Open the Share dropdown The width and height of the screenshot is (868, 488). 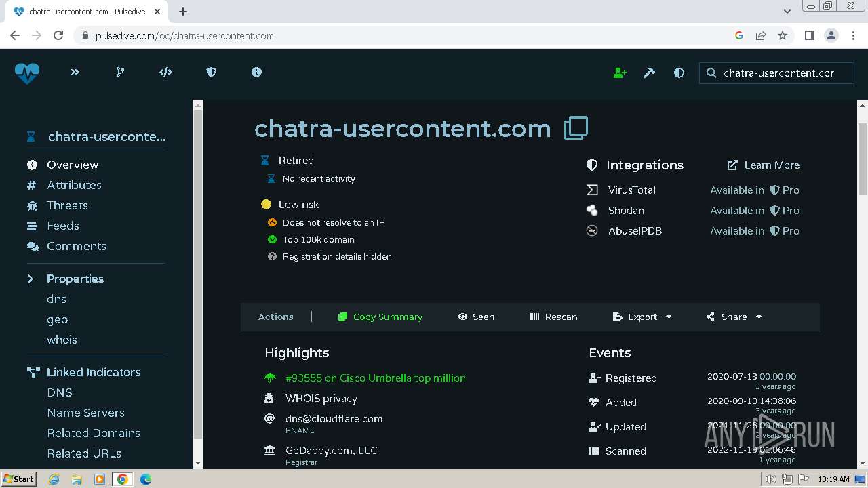[734, 317]
